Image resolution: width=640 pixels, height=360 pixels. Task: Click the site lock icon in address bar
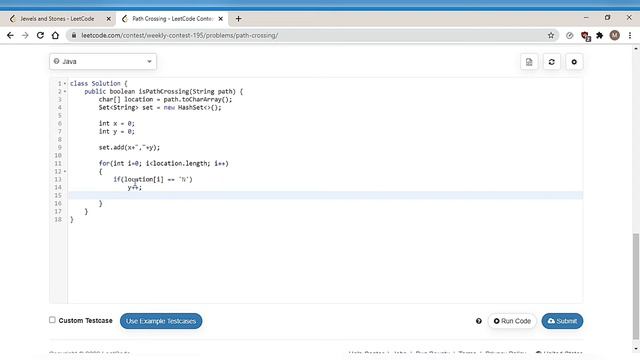(x=74, y=36)
